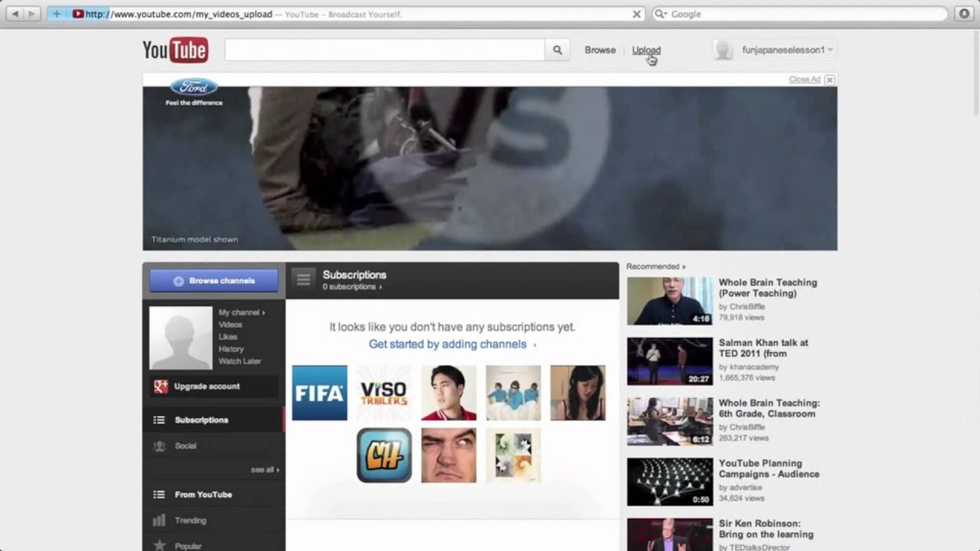Click the Google search field in browser
The height and width of the screenshot is (551, 980).
[799, 14]
